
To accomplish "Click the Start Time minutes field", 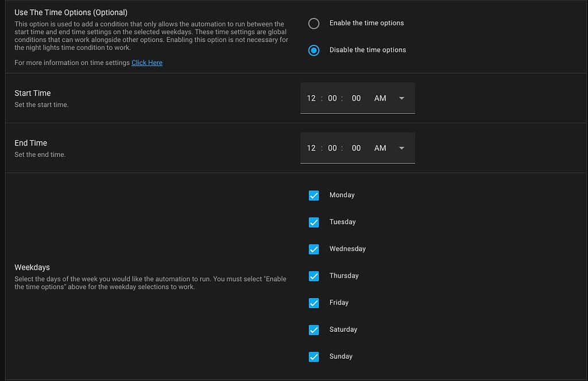I will (332, 98).
